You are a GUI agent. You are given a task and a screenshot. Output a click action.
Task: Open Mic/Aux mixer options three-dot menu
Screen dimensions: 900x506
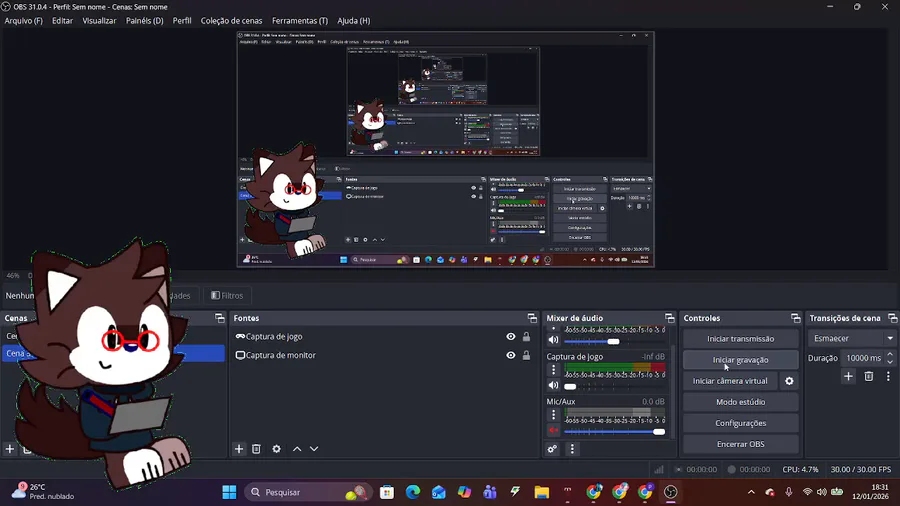coord(553,414)
